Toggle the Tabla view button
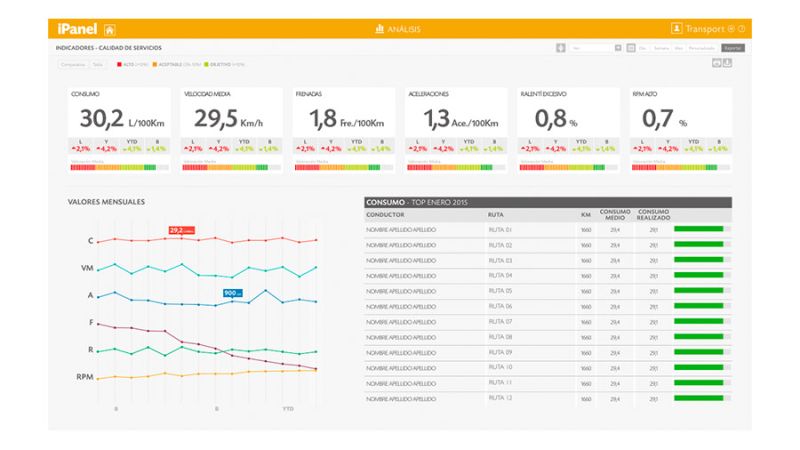The width and height of the screenshot is (800, 450). (x=97, y=64)
